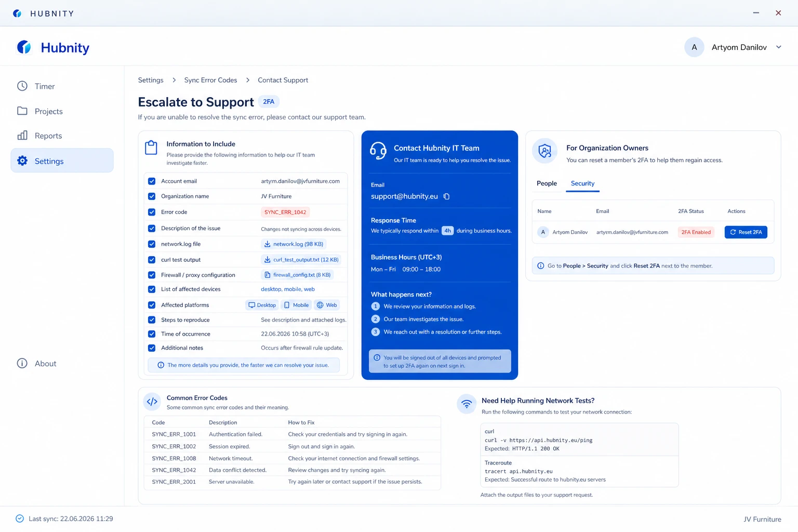Screen dimensions: 798x532
Task: Click the 2FA Enabled status badge
Action: (696, 232)
